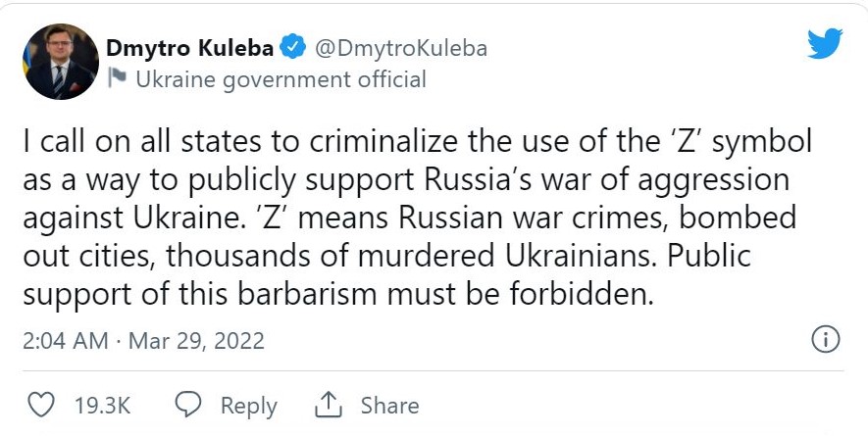868x436 pixels.
Task: Click the 19.3K likes count
Action: pyautogui.click(x=102, y=406)
